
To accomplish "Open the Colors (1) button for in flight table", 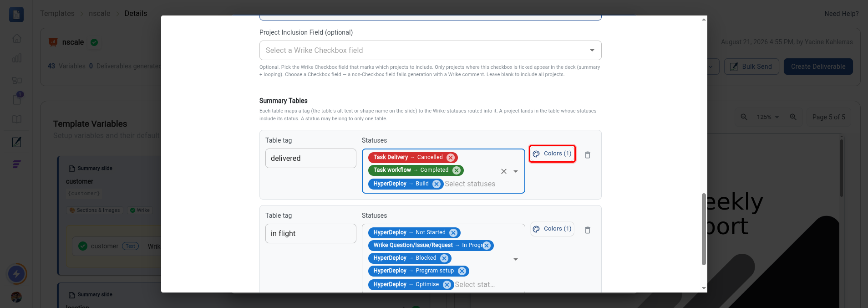I will pyautogui.click(x=552, y=229).
